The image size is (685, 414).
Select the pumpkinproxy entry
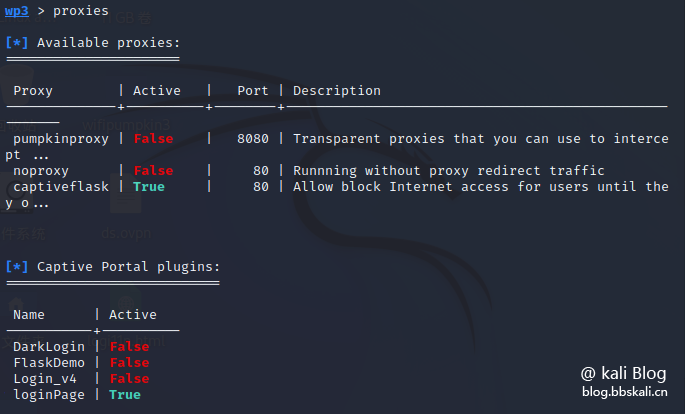[61, 139]
